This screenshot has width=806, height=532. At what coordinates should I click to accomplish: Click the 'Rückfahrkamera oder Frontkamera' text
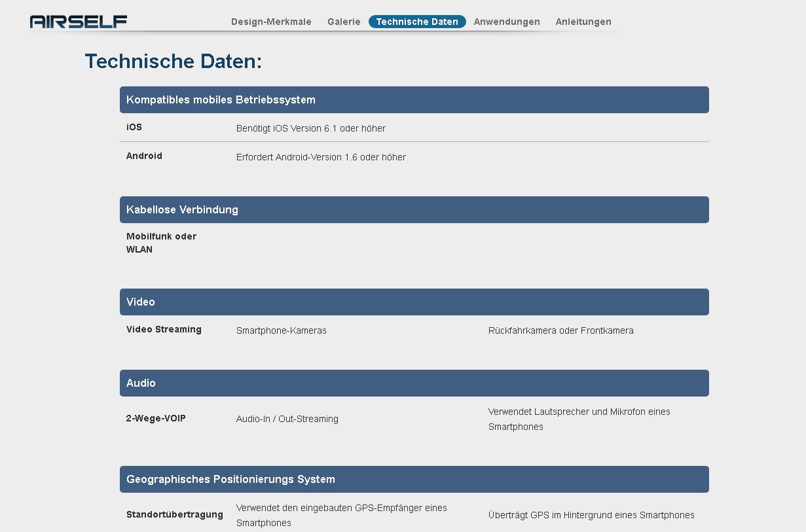click(560, 331)
